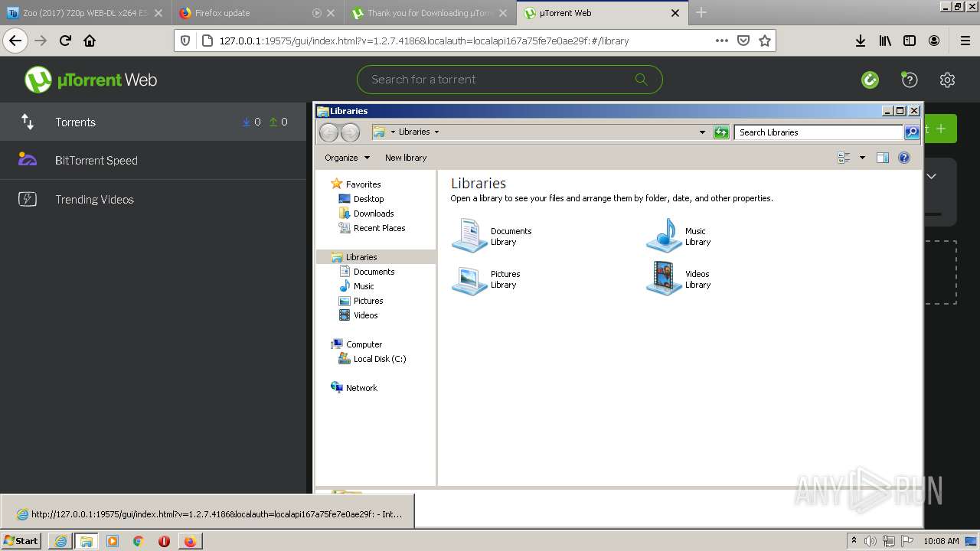980x551 pixels.
Task: Click the Libraries address bar breadcrumb
Action: pyautogui.click(x=414, y=132)
